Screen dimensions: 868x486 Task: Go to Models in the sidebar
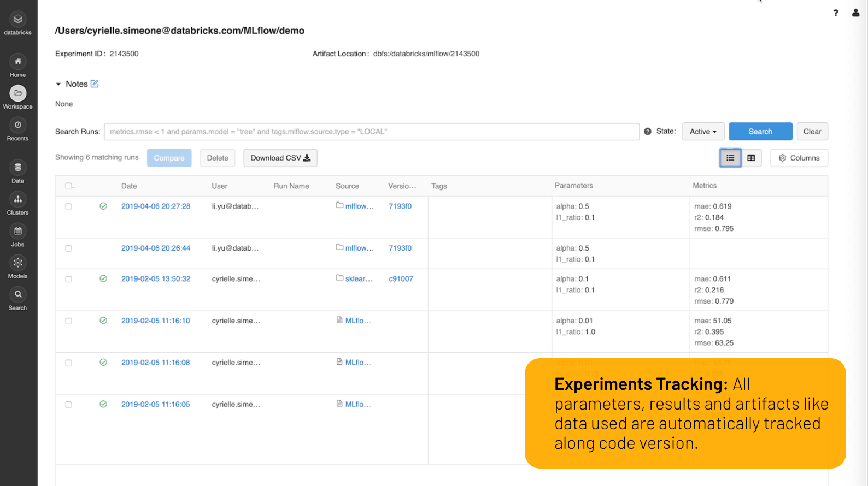click(17, 263)
